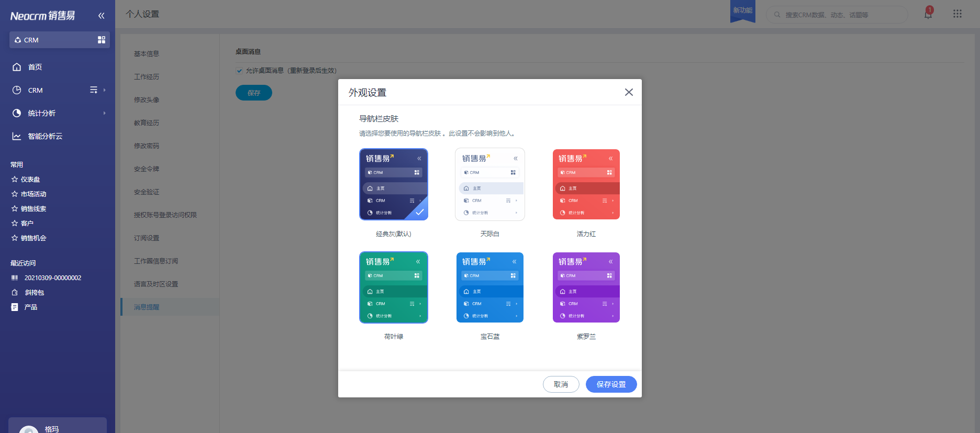Open 安全令牌 settings section
Screen dimensions: 980x433
tap(147, 169)
